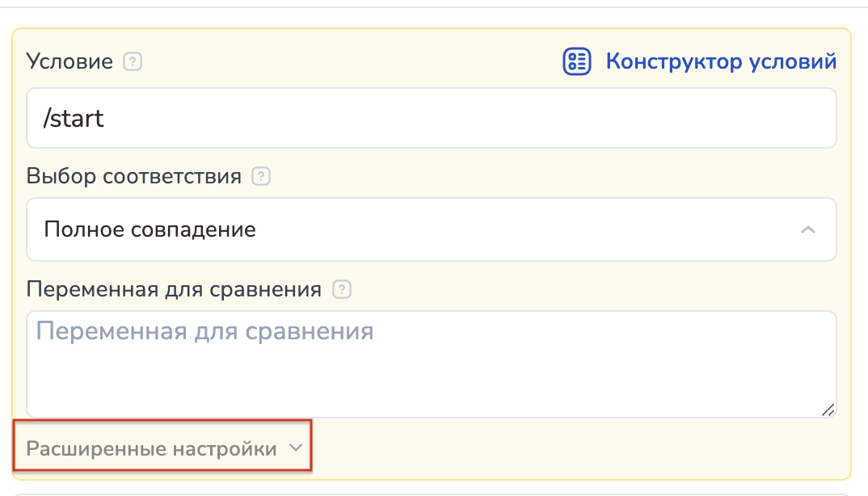Grab the textarea resize handle corner
Viewport: 868px width, 496px height.
click(x=828, y=410)
